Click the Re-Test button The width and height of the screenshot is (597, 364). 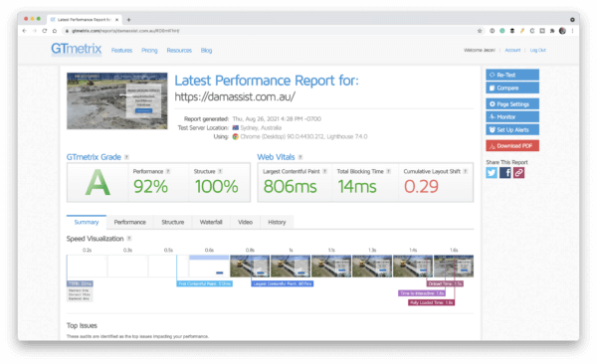coord(512,75)
